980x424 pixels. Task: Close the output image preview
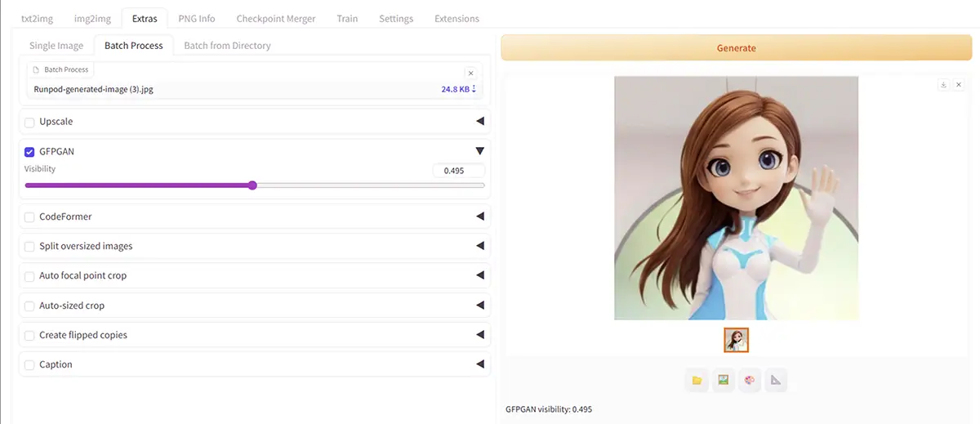[959, 84]
